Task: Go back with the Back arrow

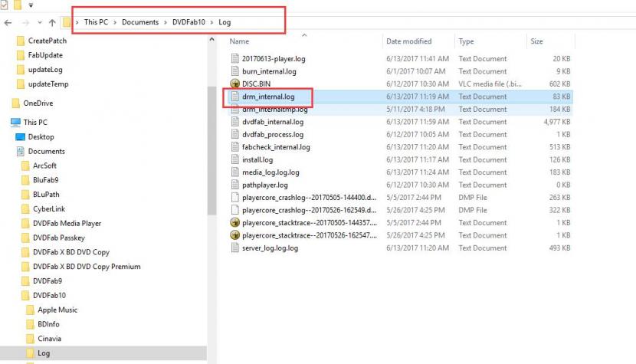Action: (8, 23)
